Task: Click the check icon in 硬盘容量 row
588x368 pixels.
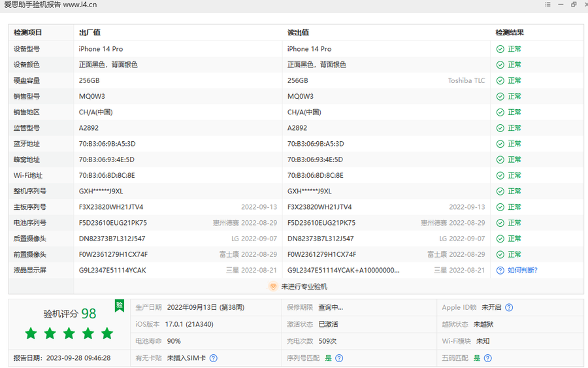Action: 500,80
